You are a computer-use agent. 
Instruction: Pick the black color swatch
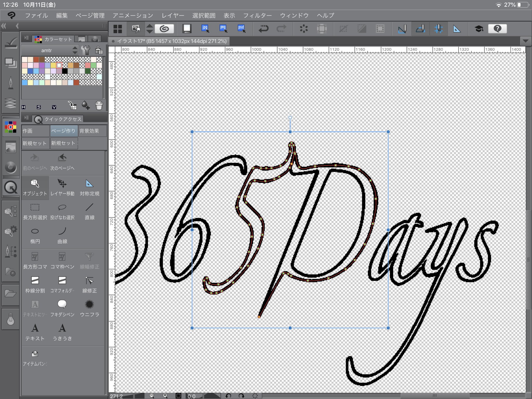(65, 71)
